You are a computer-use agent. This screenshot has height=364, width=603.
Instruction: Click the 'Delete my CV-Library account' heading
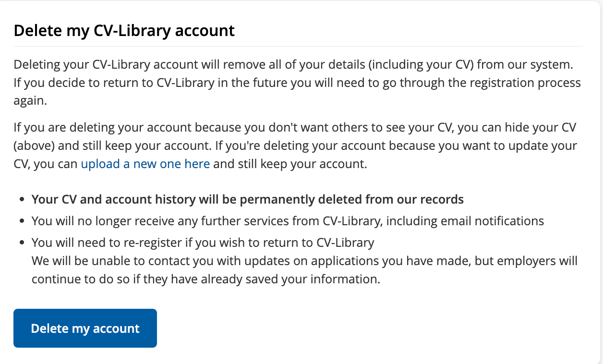coord(124,31)
